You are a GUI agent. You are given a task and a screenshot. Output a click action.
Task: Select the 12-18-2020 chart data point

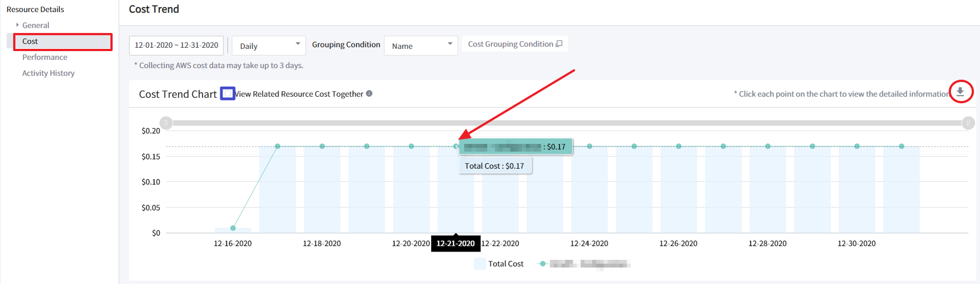coord(322,146)
